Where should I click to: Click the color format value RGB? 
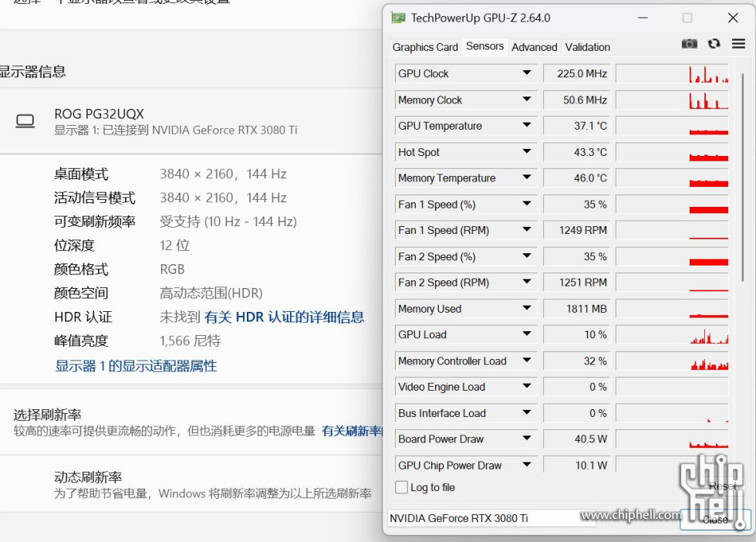coord(172,269)
